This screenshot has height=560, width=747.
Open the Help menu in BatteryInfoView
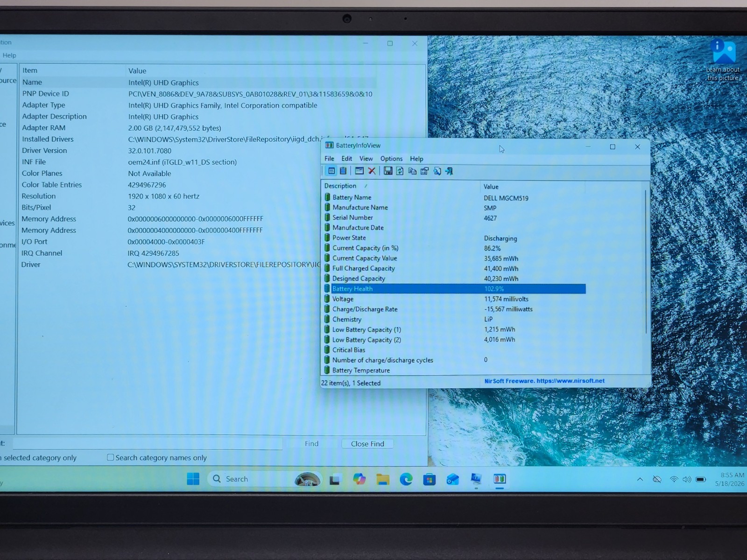point(416,159)
